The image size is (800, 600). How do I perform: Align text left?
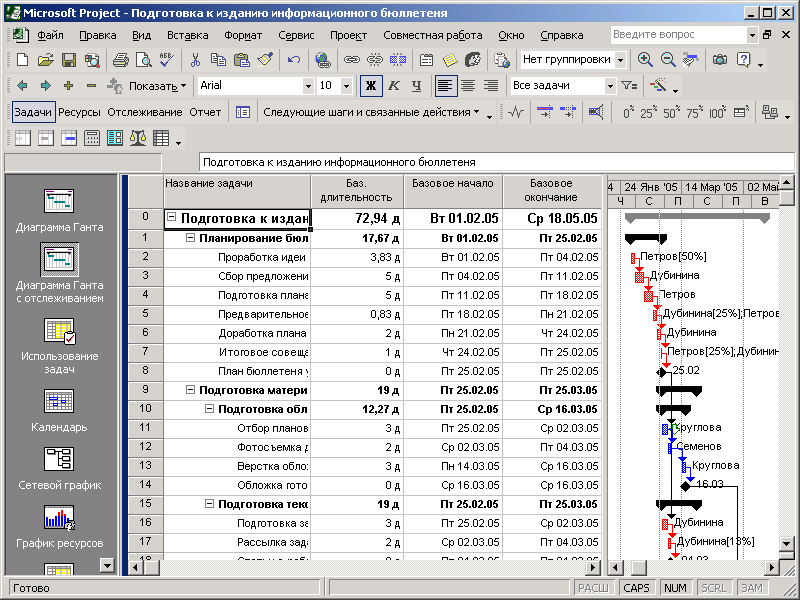[x=445, y=86]
